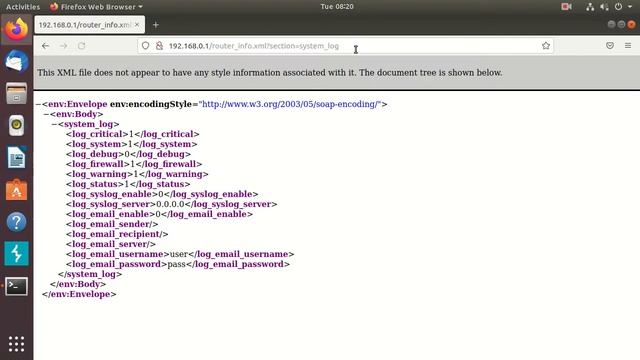Open Firefox Web Browser app menu
Image resolution: width=640 pixels, height=360 pixels.
(96, 7)
